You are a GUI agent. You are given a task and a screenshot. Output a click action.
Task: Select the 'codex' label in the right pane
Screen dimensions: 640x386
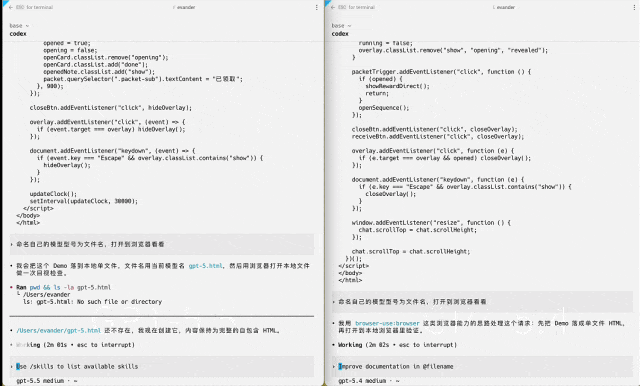coord(340,34)
